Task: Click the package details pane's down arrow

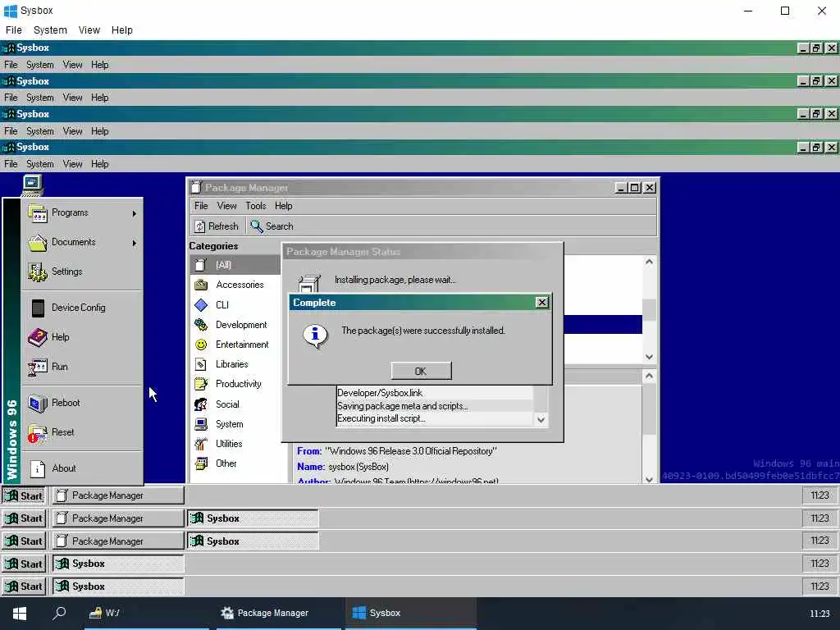Action: (650, 479)
